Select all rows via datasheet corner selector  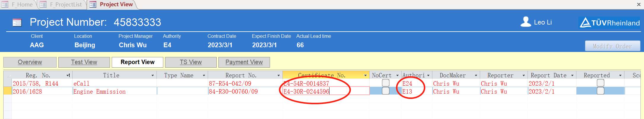[x=8, y=76]
